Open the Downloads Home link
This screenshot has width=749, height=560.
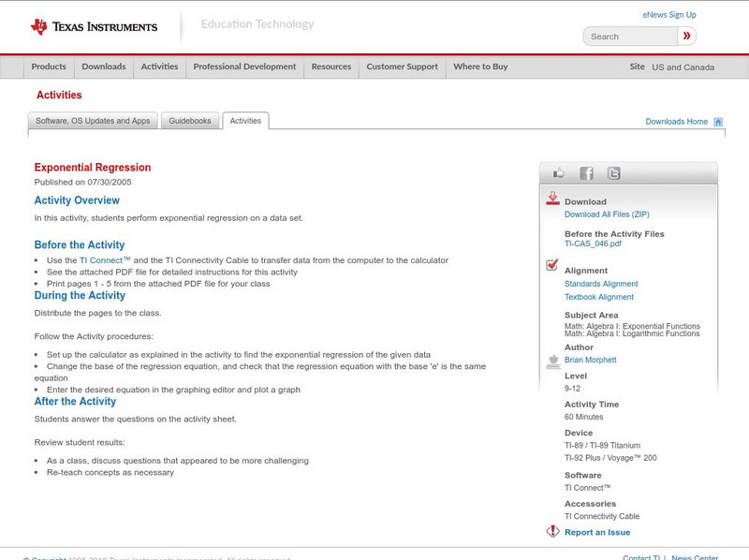pyautogui.click(x=676, y=122)
